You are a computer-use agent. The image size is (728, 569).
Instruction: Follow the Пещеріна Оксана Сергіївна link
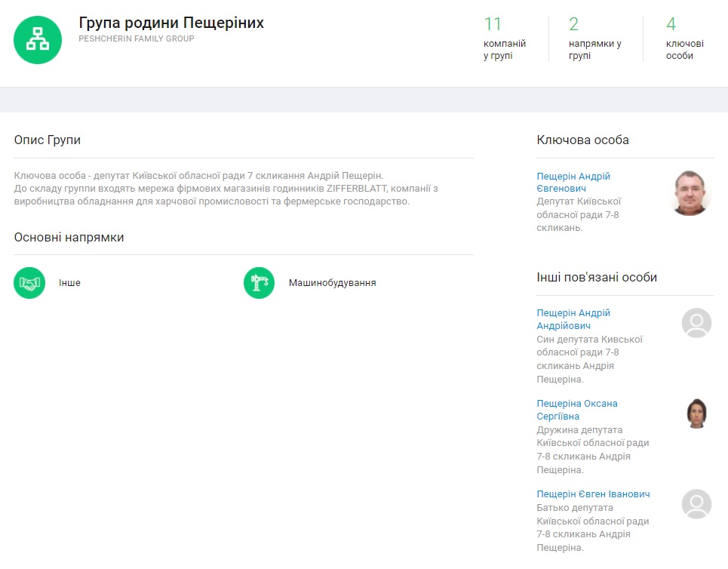point(576,410)
